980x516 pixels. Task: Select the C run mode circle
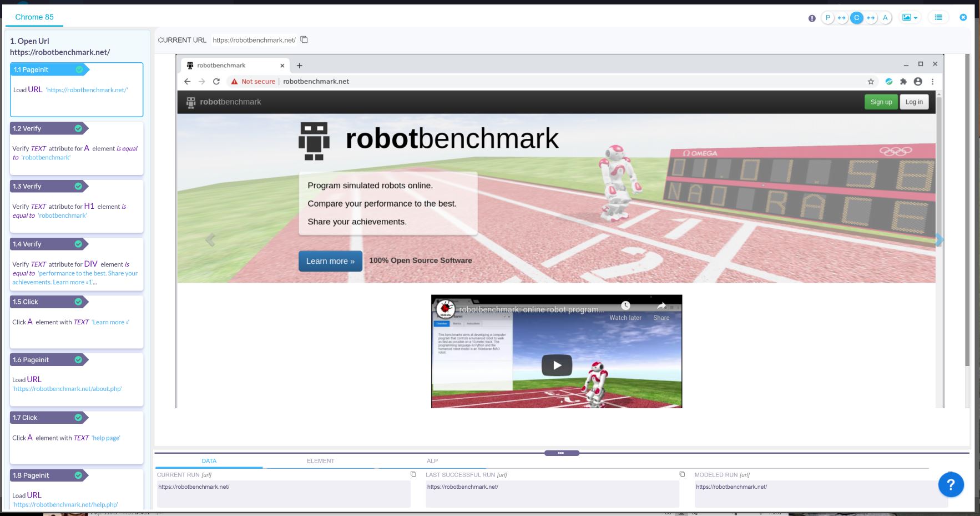tap(857, 18)
